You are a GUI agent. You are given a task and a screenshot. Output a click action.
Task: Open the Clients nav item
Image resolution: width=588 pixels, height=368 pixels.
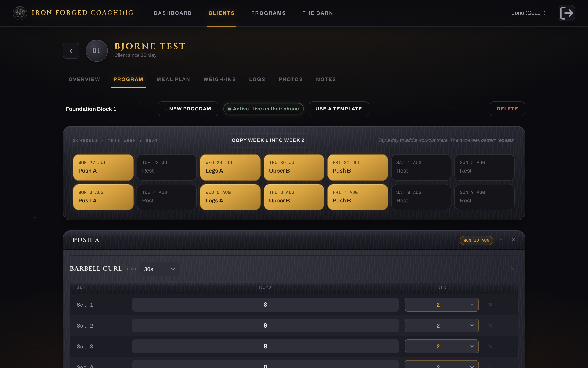pyautogui.click(x=221, y=13)
